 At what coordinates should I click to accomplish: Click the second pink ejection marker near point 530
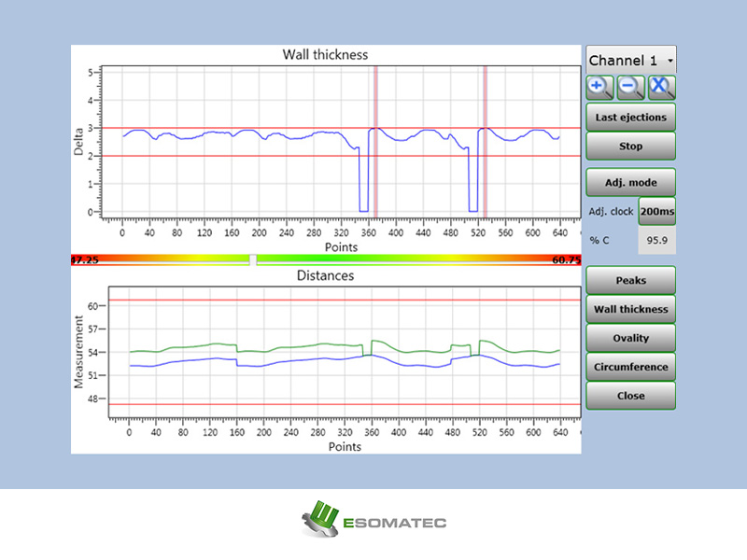coord(485,140)
